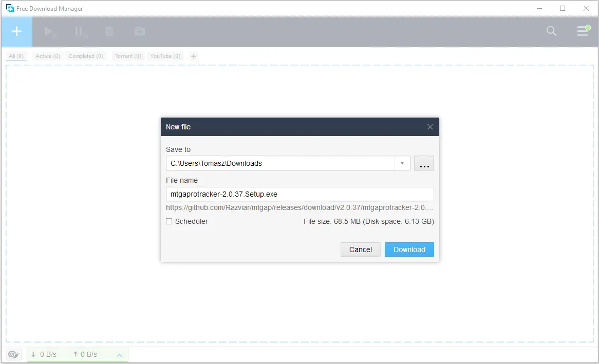This screenshot has height=364, width=599.
Task: Click the github download URL text
Action: [300, 207]
